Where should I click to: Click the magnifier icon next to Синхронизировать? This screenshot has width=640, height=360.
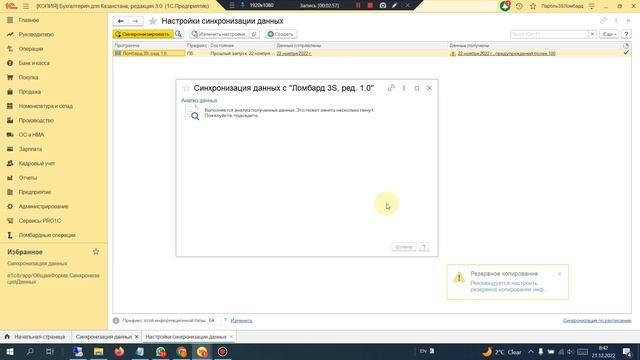[x=179, y=34]
